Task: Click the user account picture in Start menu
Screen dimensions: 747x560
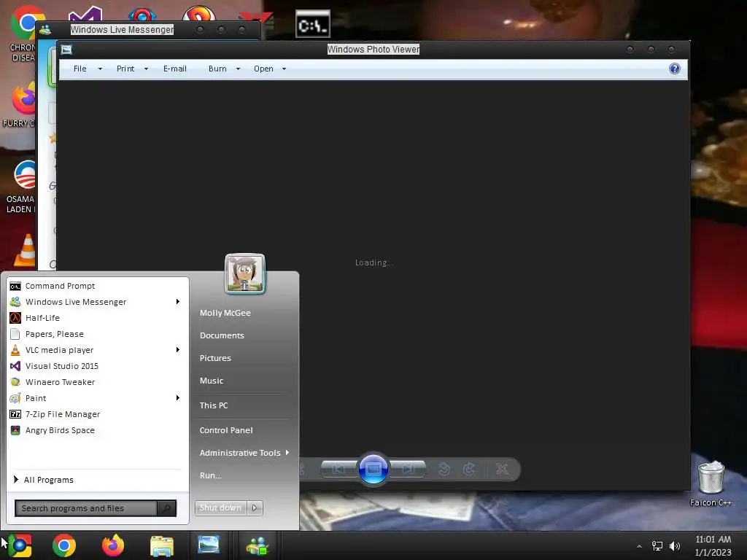Action: pyautogui.click(x=245, y=274)
